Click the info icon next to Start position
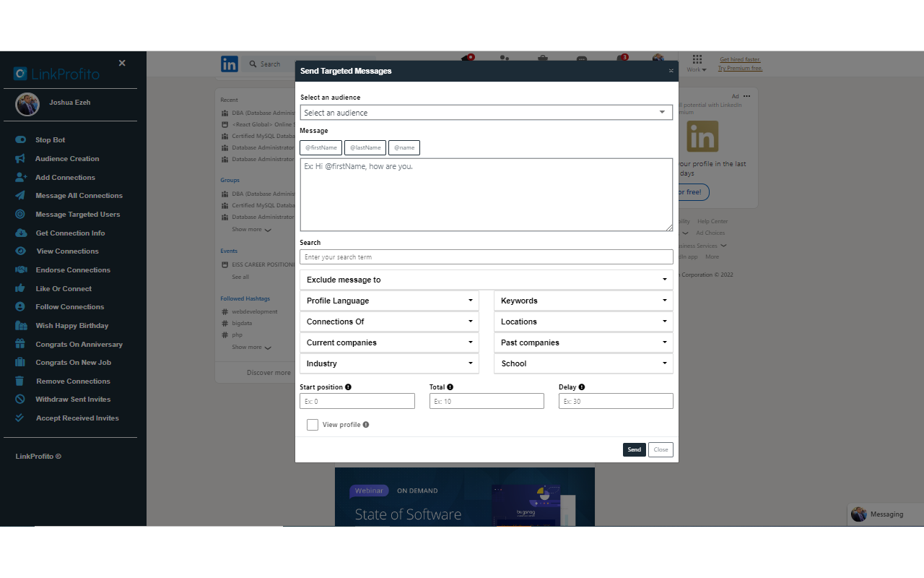This screenshot has width=924, height=578. coord(348,387)
